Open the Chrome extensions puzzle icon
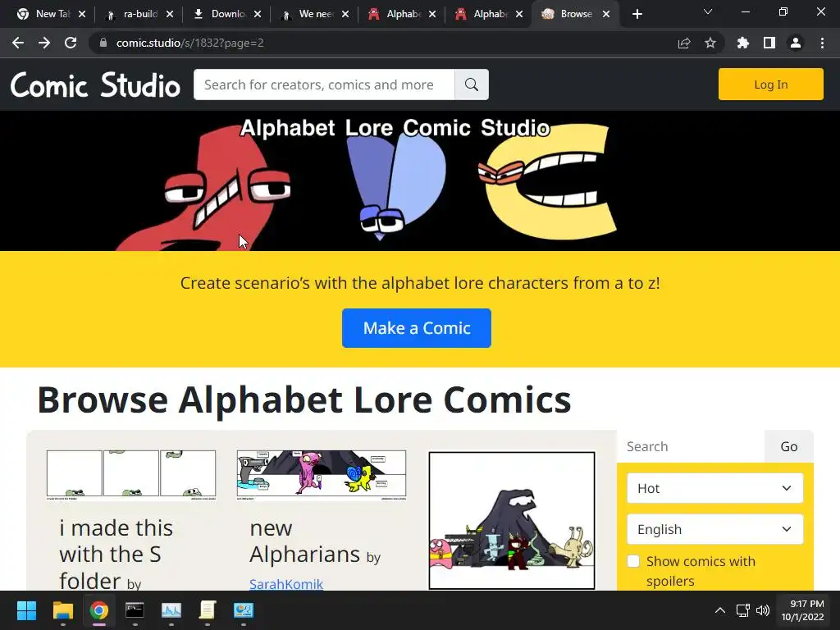The height and width of the screenshot is (630, 840). click(x=743, y=43)
